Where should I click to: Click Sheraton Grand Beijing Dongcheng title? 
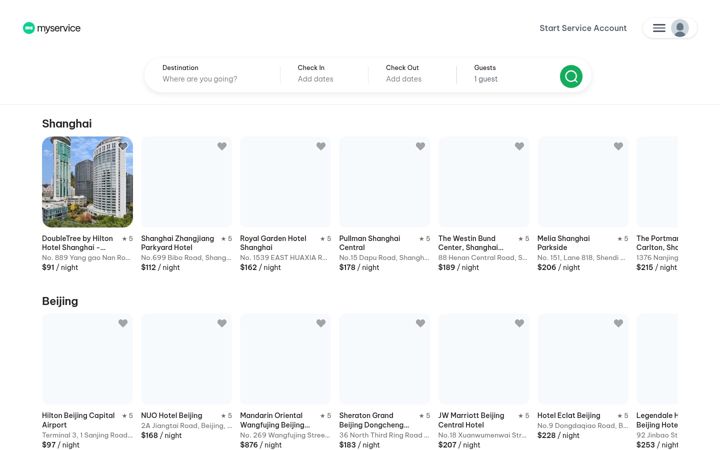374,420
